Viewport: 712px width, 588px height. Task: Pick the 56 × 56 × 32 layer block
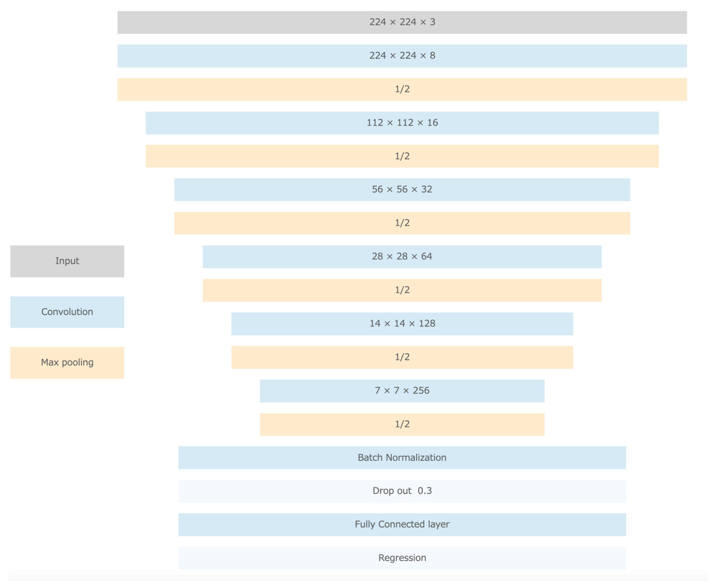(x=402, y=190)
